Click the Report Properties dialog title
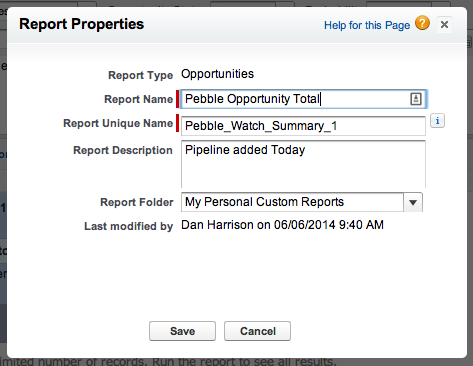 pyautogui.click(x=82, y=24)
